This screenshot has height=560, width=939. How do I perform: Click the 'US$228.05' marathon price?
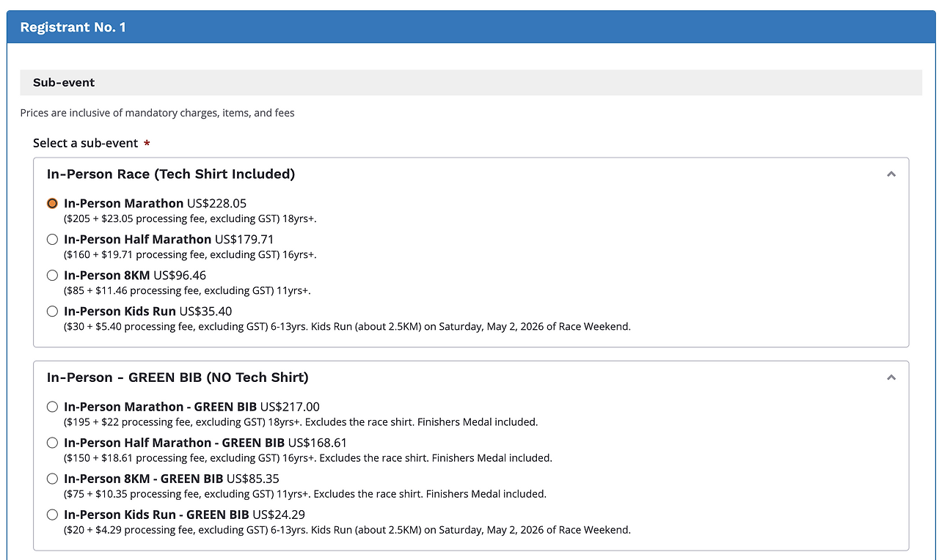coord(217,203)
